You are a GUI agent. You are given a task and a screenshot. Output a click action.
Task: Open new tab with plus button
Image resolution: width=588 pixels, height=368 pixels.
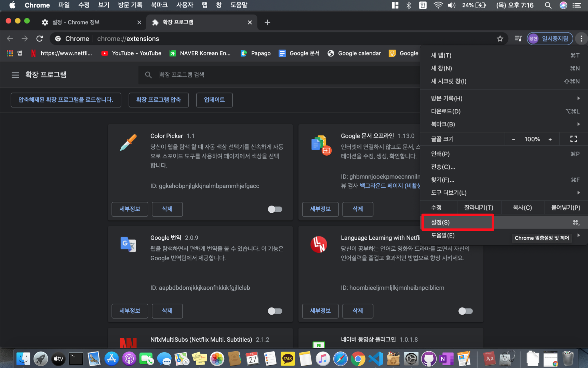267,22
